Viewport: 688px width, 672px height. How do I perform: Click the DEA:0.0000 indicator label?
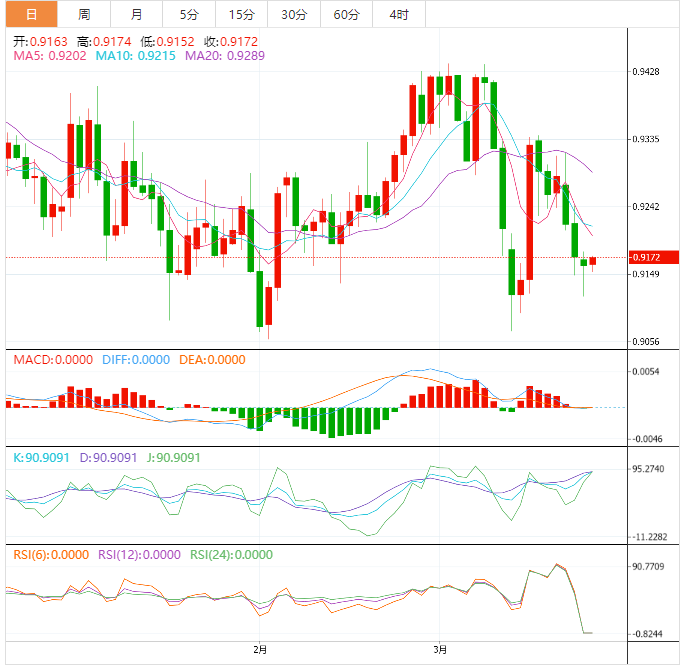coord(212,360)
